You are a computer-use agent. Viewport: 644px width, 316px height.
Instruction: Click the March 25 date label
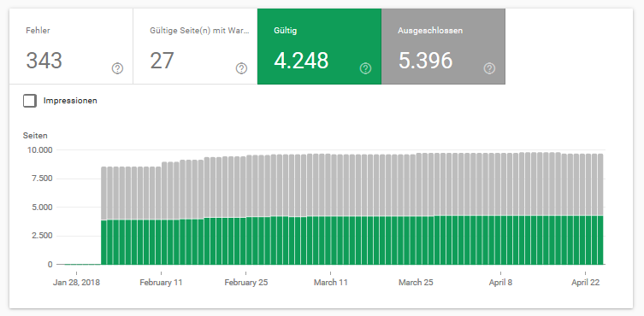click(x=416, y=283)
